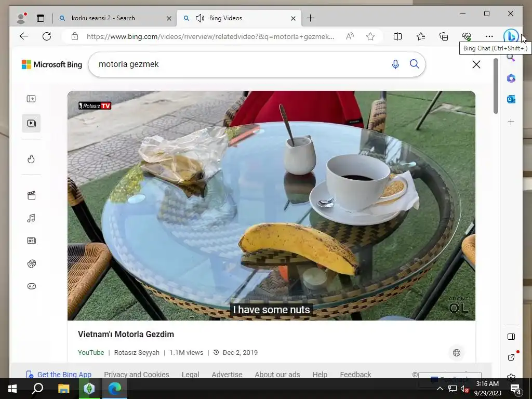Open Microsoft 365 sidebar icon
Viewport: 532px width, 399px height.
[511, 78]
